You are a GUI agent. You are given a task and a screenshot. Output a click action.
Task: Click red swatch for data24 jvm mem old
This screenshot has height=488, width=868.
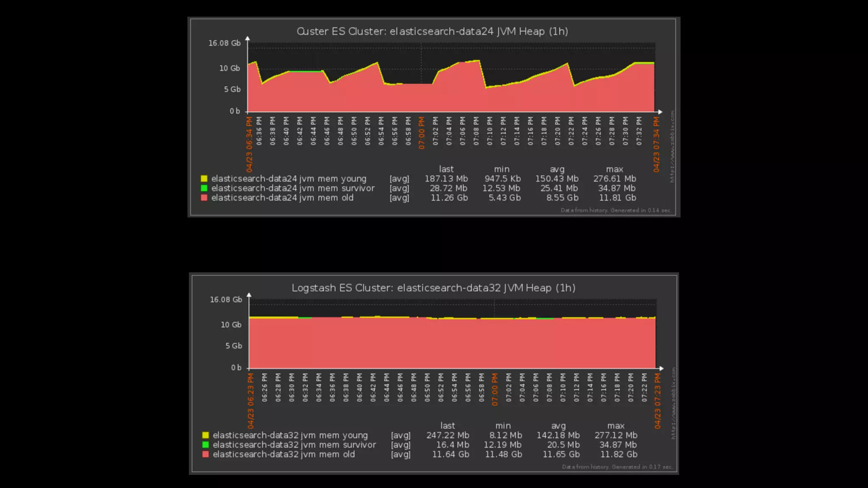204,198
